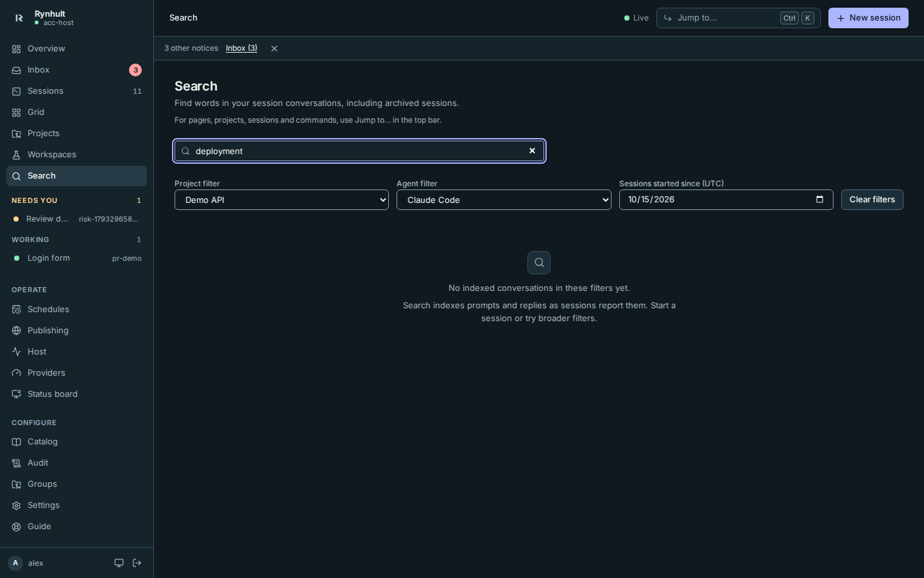Click the Search sidebar magnifier icon
This screenshot has width=924, height=578.
click(17, 176)
